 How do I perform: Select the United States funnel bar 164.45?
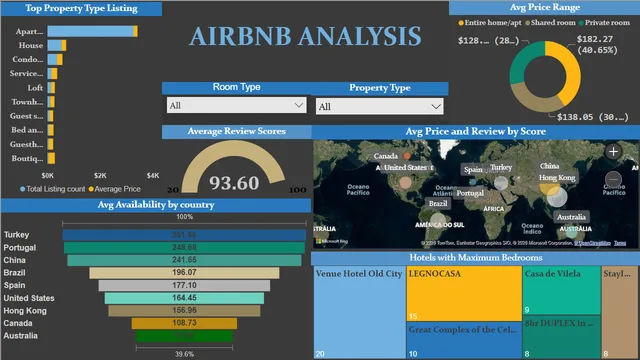[x=184, y=298]
